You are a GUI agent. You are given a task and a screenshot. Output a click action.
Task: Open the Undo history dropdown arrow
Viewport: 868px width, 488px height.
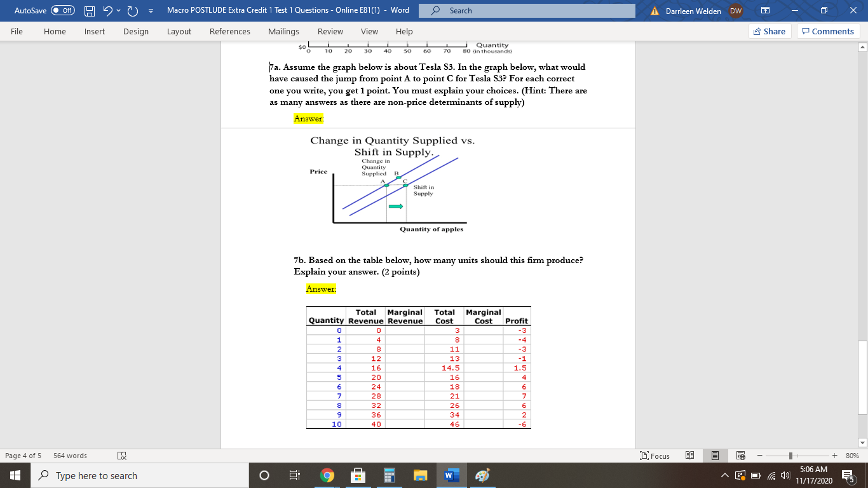(119, 11)
